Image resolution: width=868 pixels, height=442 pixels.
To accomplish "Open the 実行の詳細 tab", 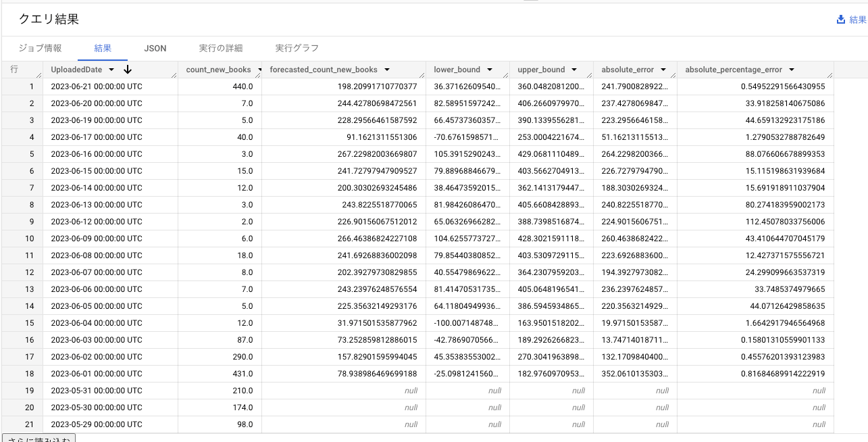I will click(x=221, y=48).
